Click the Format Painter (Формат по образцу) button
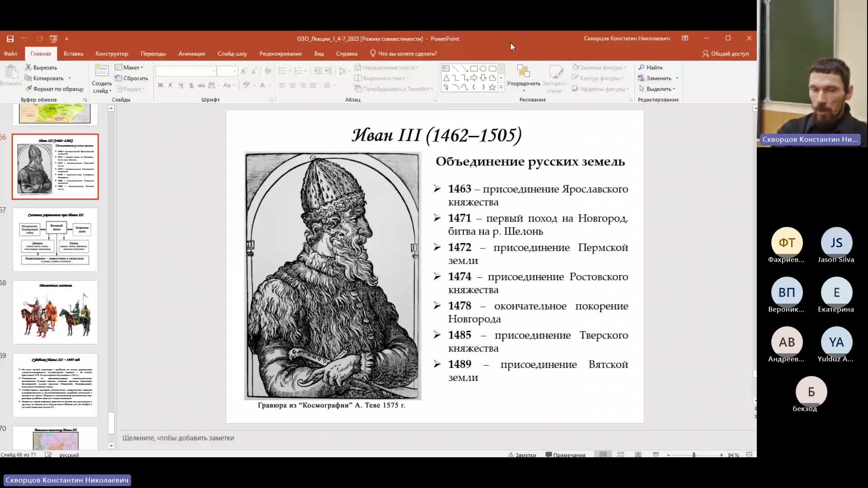Screen dimensions: 868x488 (54, 89)
